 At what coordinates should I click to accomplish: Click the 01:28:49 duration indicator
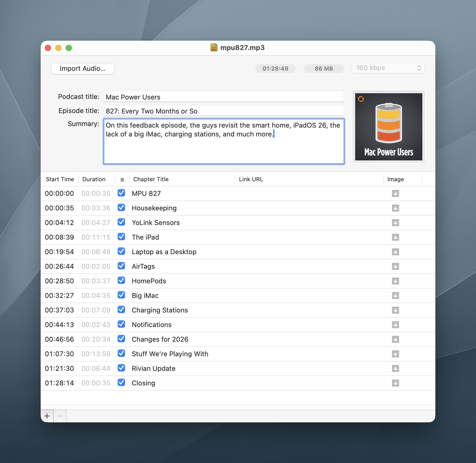(275, 68)
